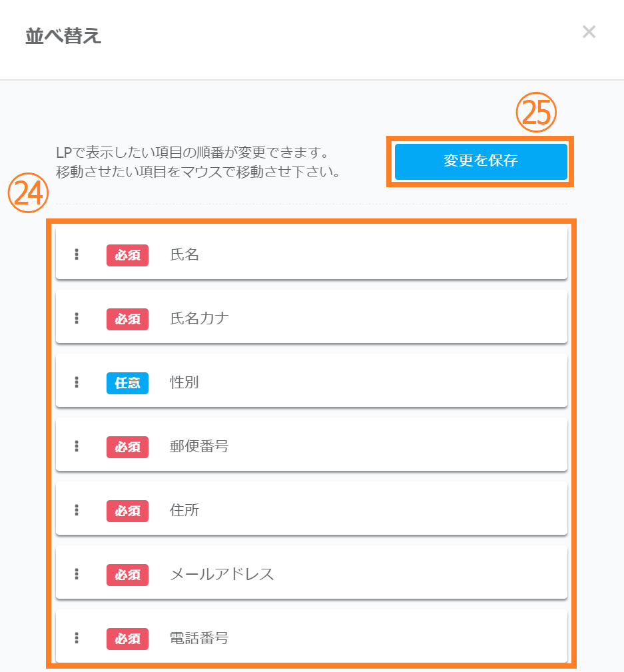
Task: Click the 必須 badge on 氏名 row
Action: click(x=127, y=254)
